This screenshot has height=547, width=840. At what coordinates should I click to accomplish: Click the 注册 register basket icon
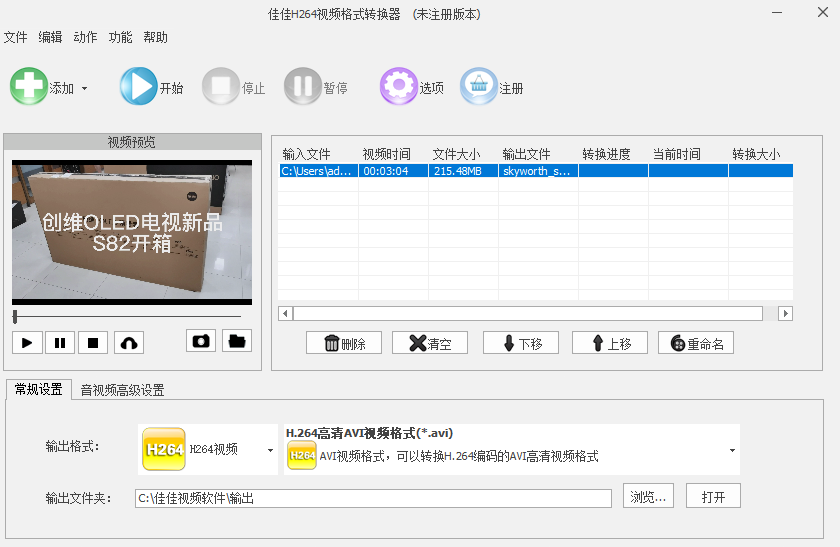(479, 87)
